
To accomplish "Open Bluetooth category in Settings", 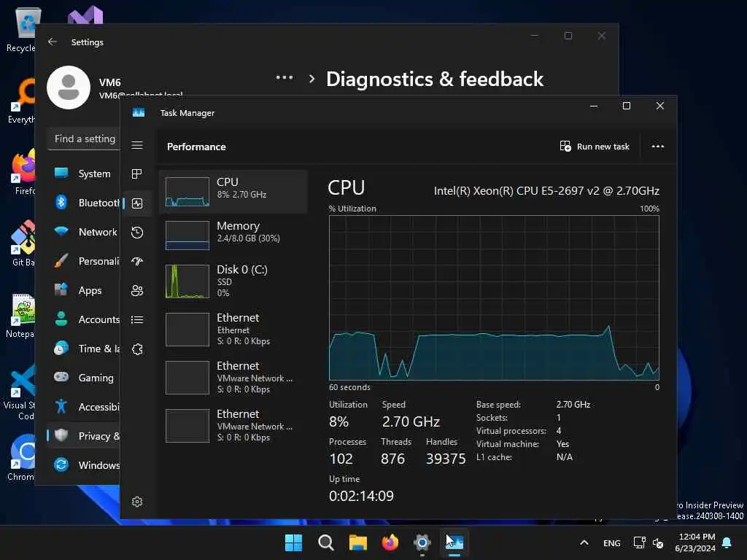I will coord(83,203).
